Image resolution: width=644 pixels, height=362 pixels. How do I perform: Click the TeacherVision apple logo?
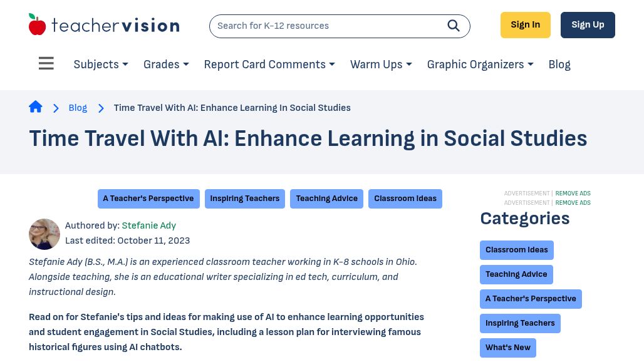click(38, 25)
